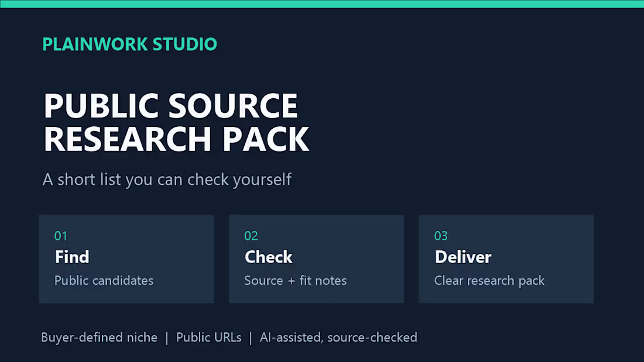The height and width of the screenshot is (362, 644).
Task: Click the 'Public URLs' footer text
Action: [x=208, y=337]
